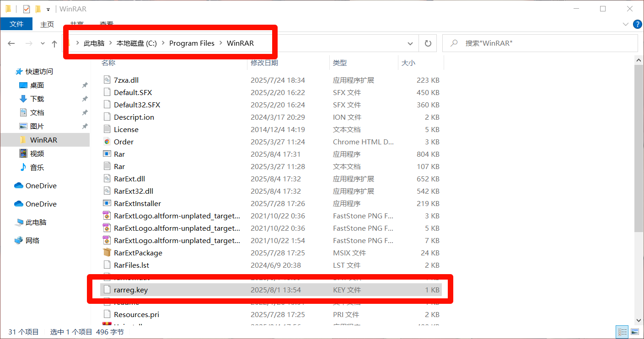Screen dimensions: 644x339
Task: Open the recent locations dropdown arrow
Action: coord(43,43)
